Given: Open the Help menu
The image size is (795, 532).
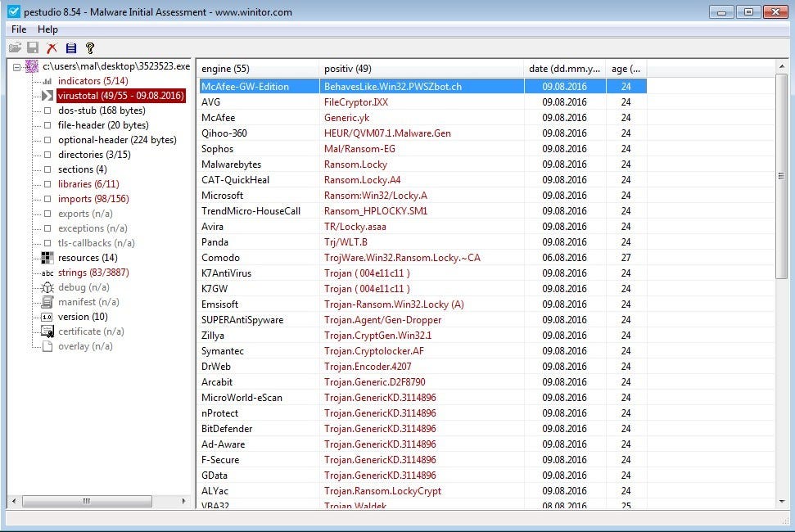Looking at the screenshot, I should [x=47, y=29].
